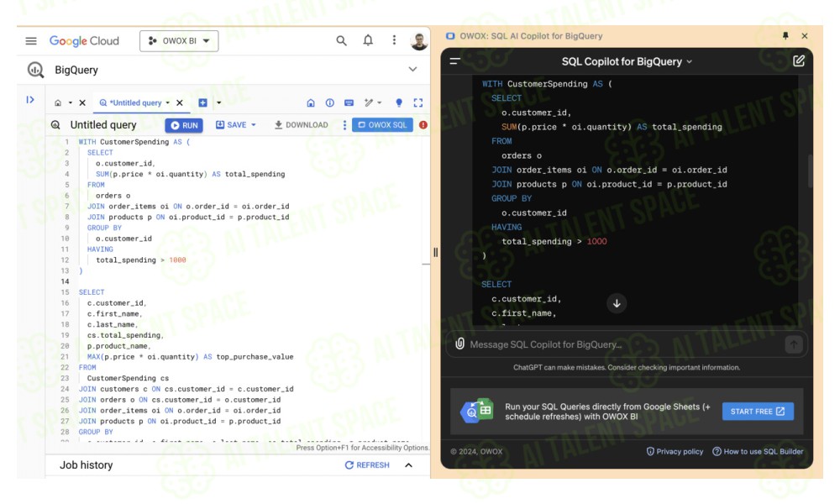Attach a file with the paperclip icon
840x504 pixels.
459,344
